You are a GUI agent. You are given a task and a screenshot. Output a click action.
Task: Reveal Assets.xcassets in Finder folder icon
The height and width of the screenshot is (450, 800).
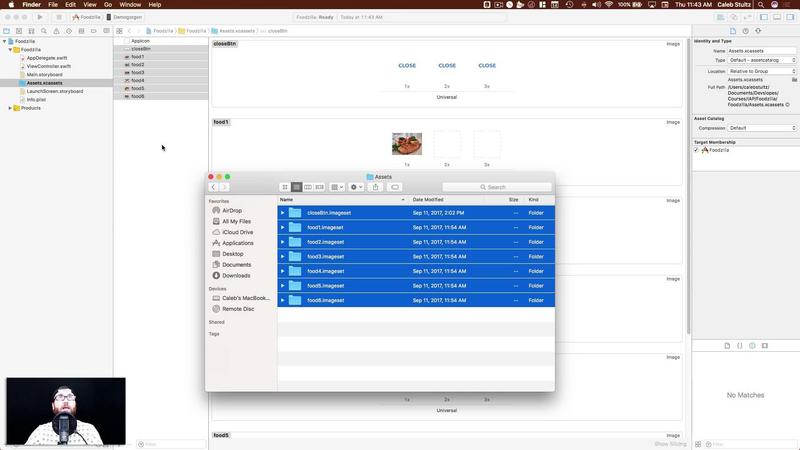(794, 80)
